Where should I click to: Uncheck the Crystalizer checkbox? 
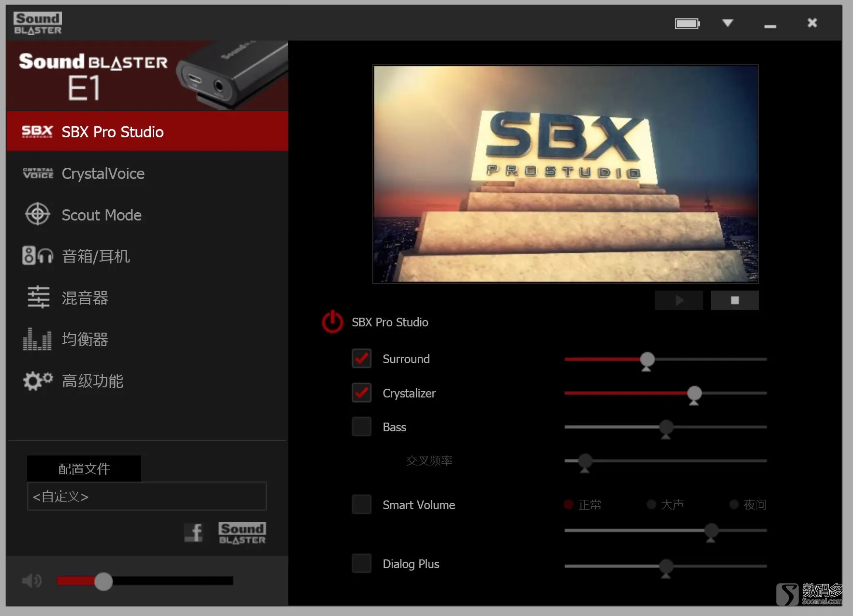[362, 393]
